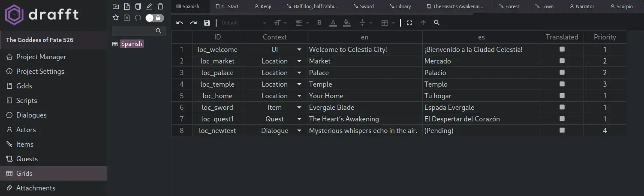Click the new folder icon
The width and height of the screenshot is (644, 196).
coord(115,6)
